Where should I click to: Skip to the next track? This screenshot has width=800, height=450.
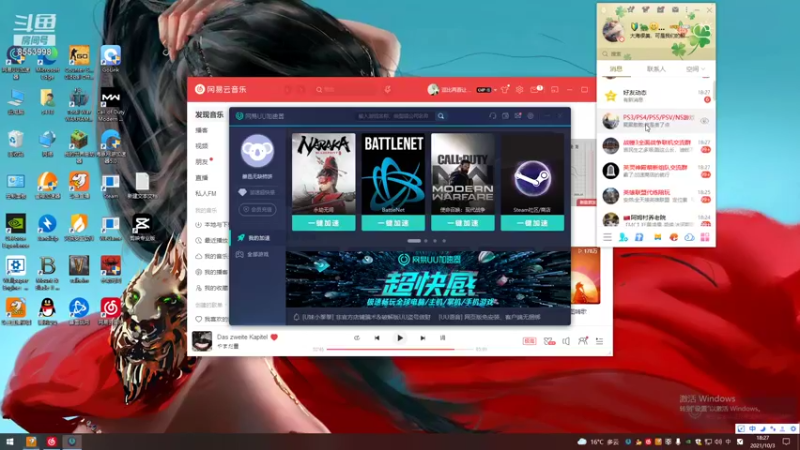point(422,338)
